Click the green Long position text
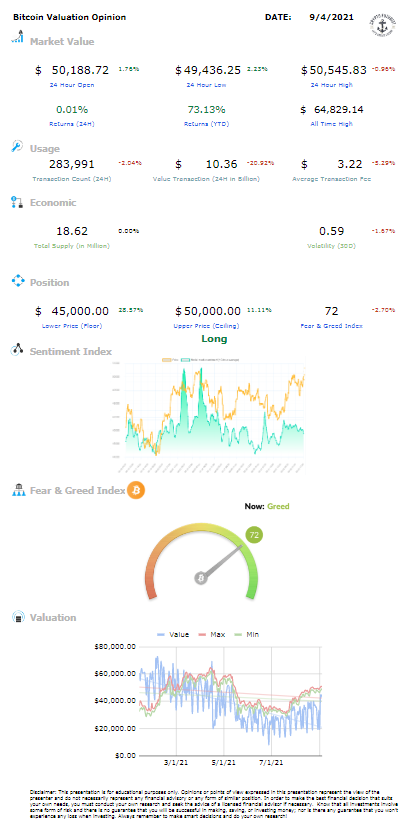Screen dimensions: 419x833 [215, 338]
